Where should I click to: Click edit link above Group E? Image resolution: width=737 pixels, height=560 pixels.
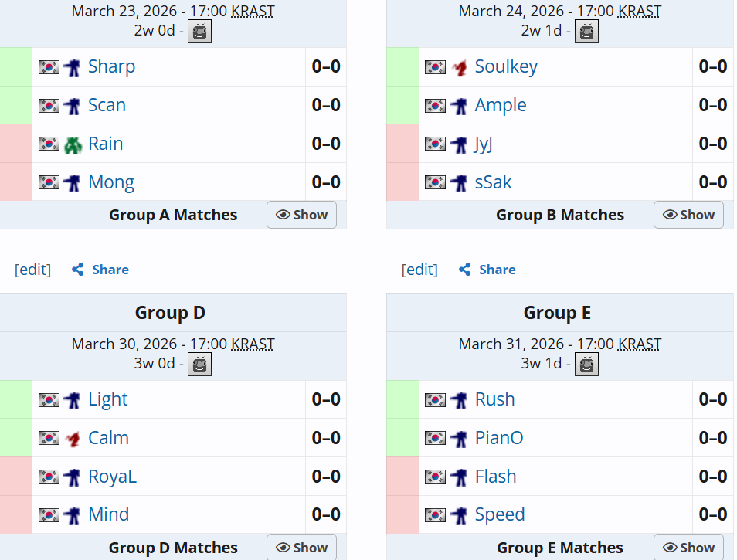point(419,270)
